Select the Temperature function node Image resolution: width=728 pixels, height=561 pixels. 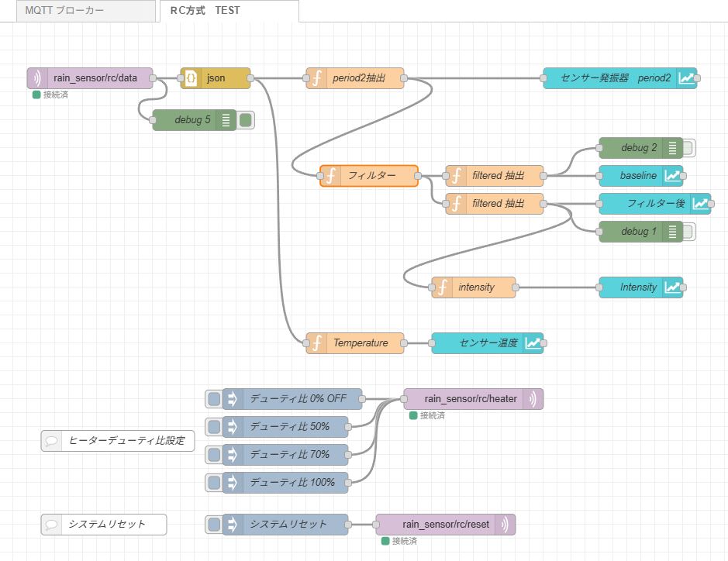(361, 343)
